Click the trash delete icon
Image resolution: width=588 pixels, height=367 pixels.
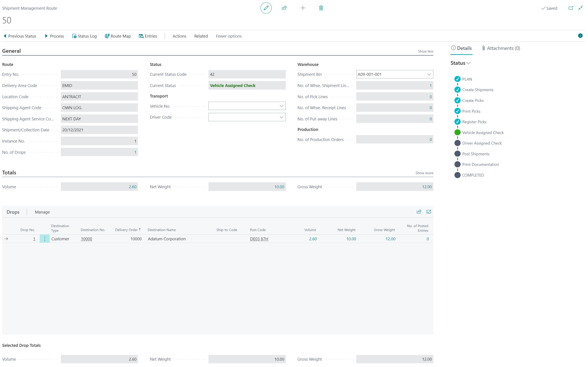(321, 8)
